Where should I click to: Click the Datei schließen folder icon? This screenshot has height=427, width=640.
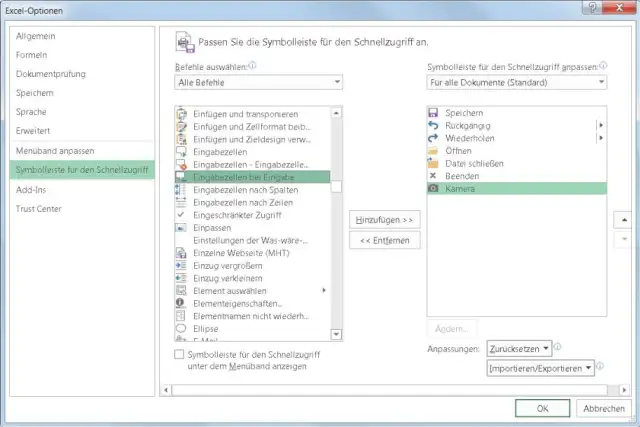pos(433,164)
